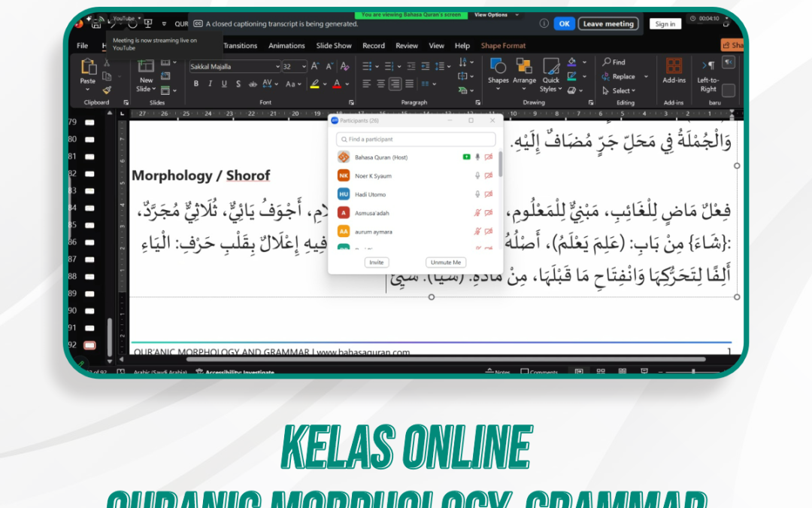The image size is (812, 508).
Task: Click the Decrease Font Size icon
Action: [x=329, y=66]
